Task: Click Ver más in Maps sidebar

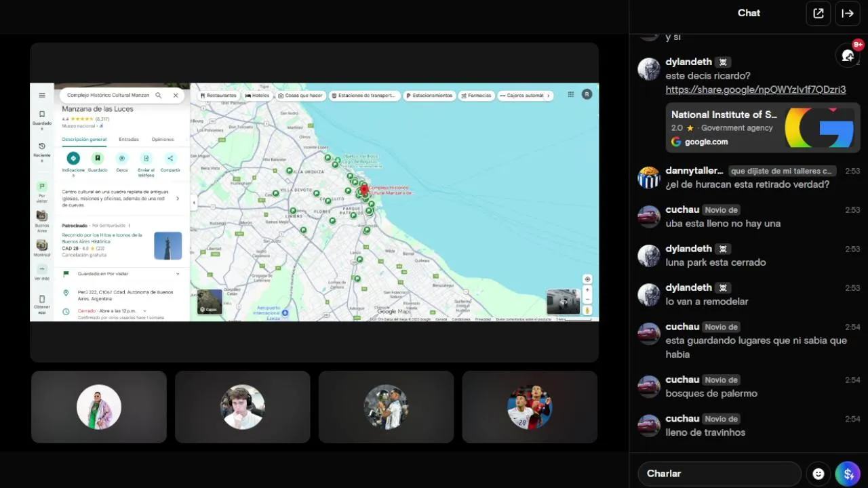Action: (42, 272)
